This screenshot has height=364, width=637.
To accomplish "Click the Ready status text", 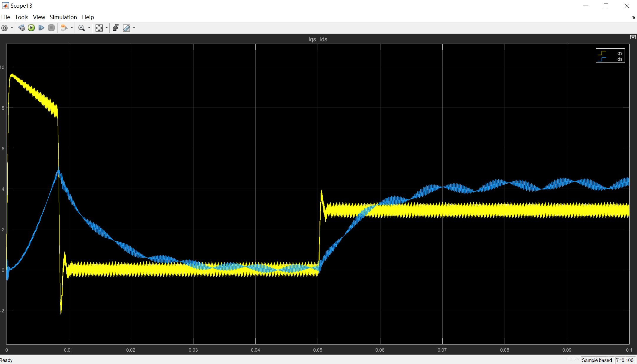I will [6, 360].
